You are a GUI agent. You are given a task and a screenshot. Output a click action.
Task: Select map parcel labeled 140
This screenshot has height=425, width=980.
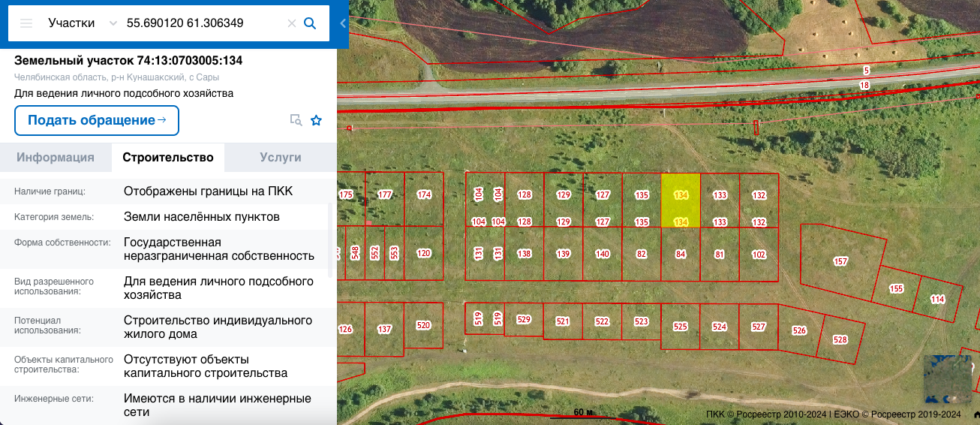[x=603, y=254]
